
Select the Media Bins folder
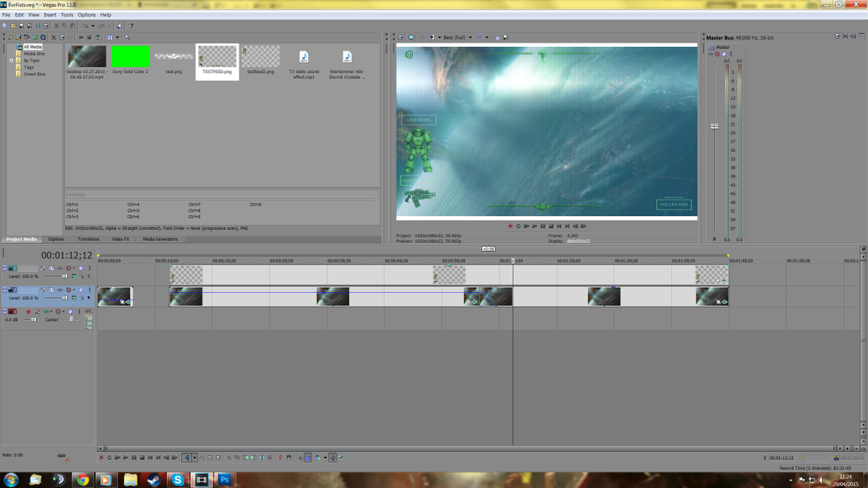(x=34, y=53)
